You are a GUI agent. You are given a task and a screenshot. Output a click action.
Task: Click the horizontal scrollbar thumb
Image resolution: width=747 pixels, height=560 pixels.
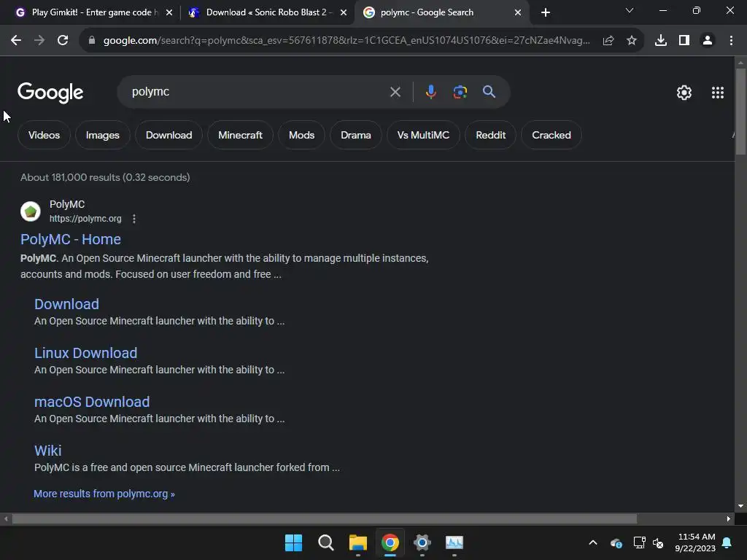point(325,518)
